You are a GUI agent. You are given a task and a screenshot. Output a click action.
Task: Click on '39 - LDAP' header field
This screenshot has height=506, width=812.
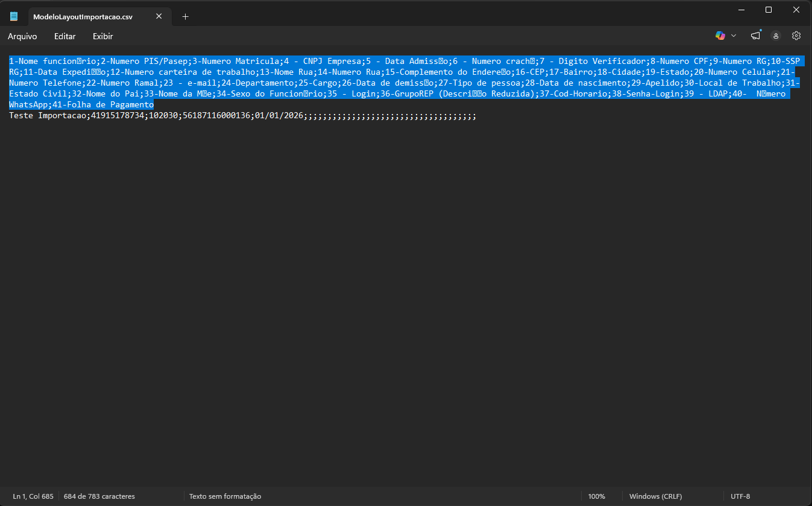click(706, 93)
